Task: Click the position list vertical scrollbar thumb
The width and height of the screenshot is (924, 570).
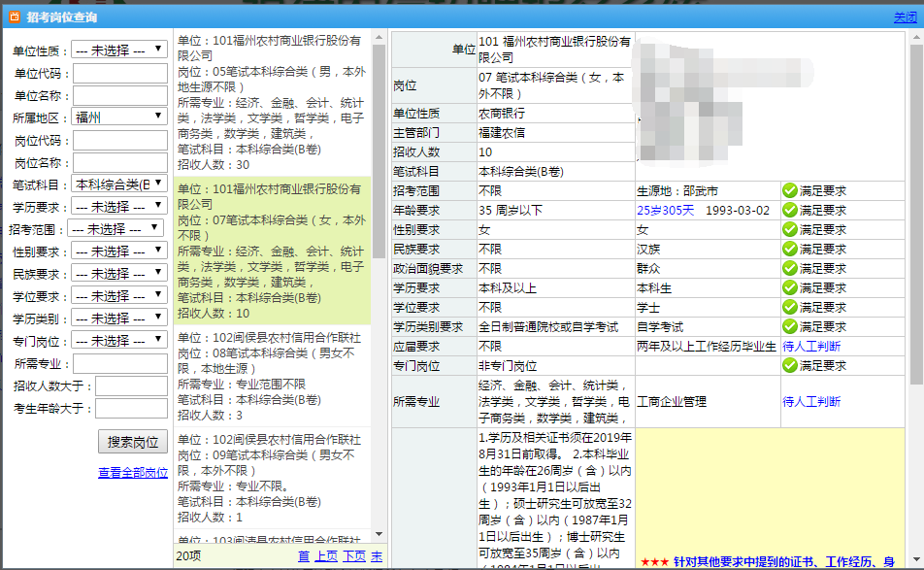Action: 379,151
